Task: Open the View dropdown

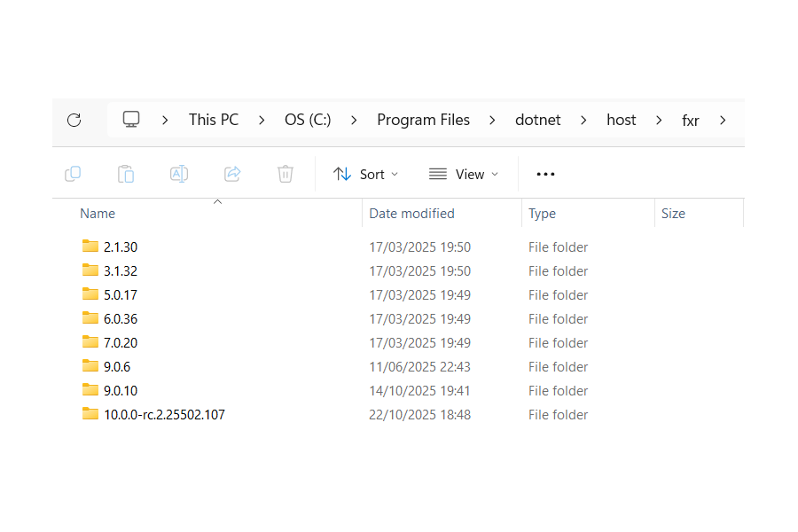Action: [x=463, y=174]
